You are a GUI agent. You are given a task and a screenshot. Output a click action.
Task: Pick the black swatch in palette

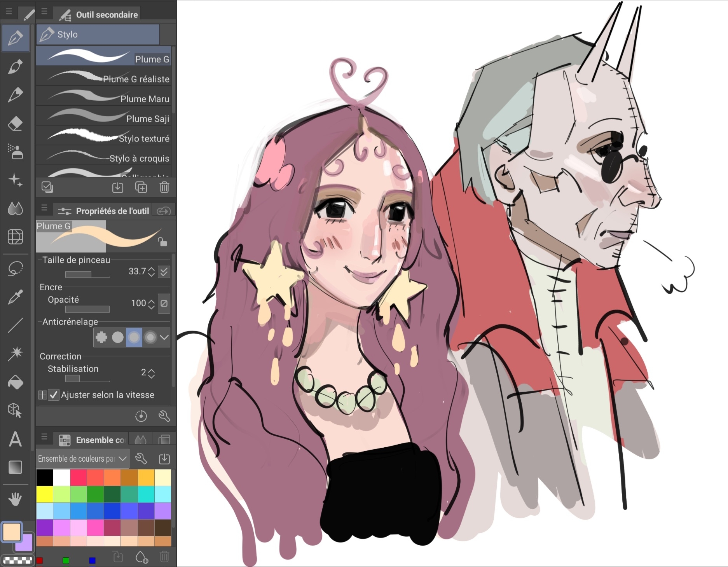pyautogui.click(x=45, y=478)
